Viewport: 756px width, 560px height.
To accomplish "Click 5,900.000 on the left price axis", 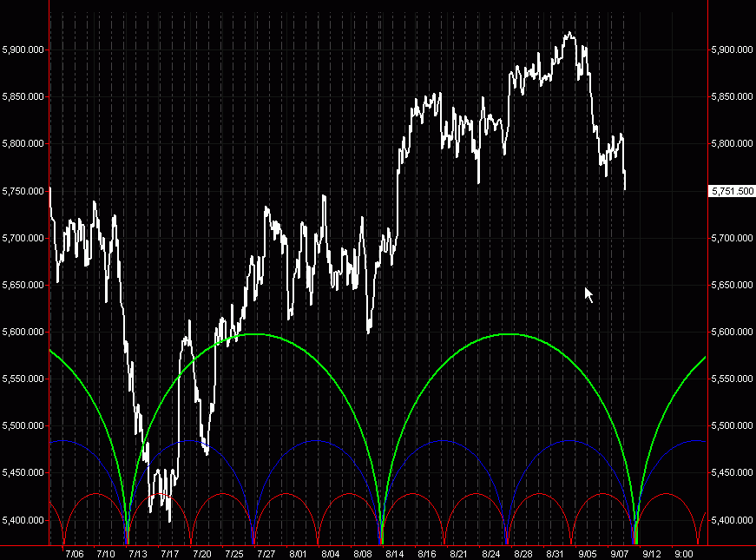I will pos(23,49).
